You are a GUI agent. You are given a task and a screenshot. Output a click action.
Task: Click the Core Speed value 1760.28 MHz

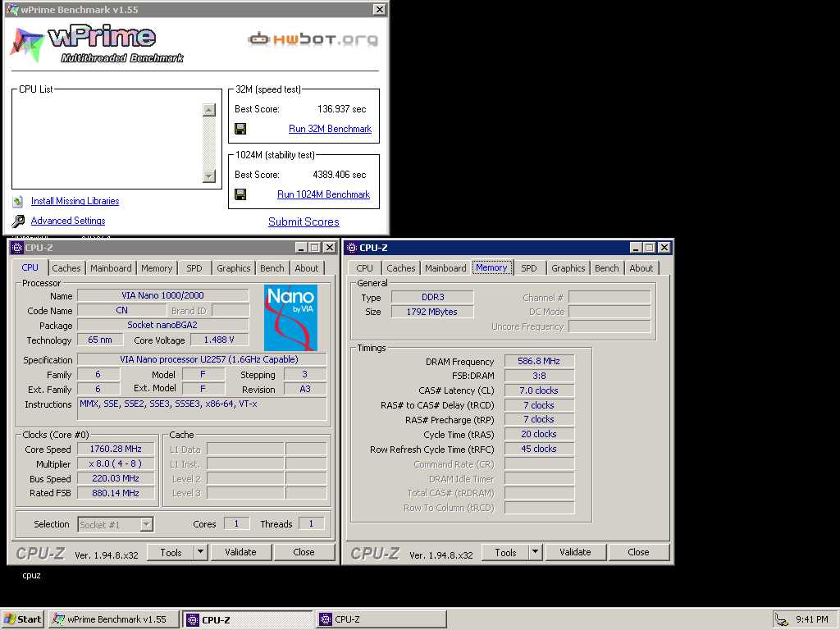(116, 449)
